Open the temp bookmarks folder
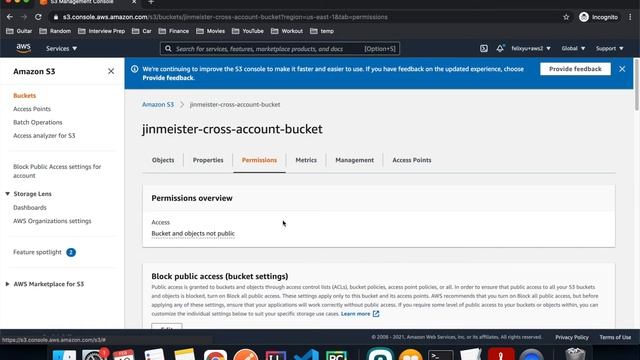This screenshot has width=640, height=360. point(322,31)
